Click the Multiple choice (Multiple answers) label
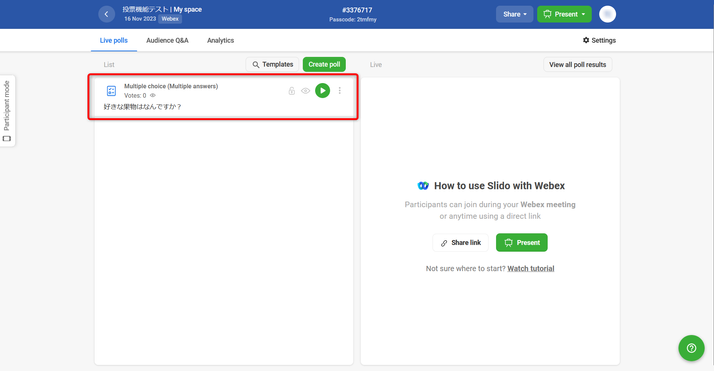The image size is (714, 371). coord(171,86)
